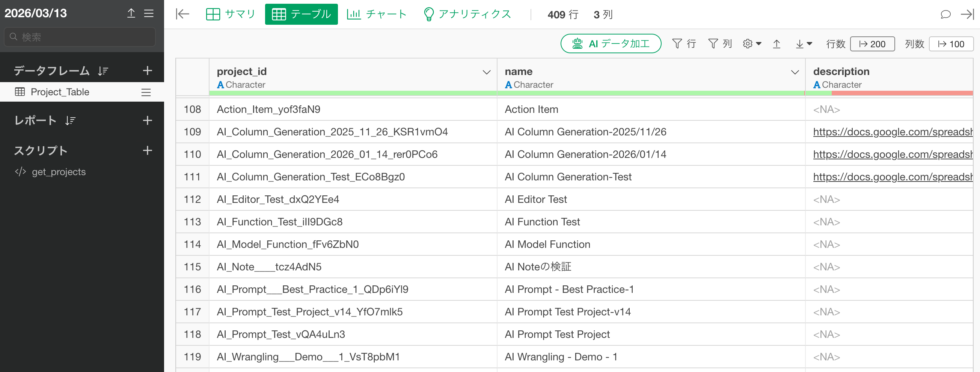Open the table settings gear dropdown
The image size is (980, 372).
752,44
